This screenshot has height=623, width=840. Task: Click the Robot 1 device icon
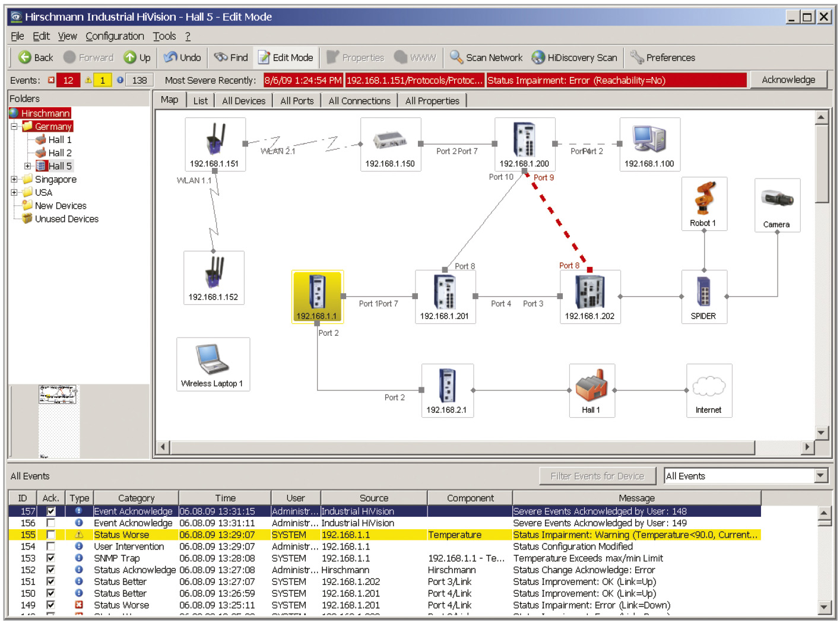pyautogui.click(x=703, y=204)
